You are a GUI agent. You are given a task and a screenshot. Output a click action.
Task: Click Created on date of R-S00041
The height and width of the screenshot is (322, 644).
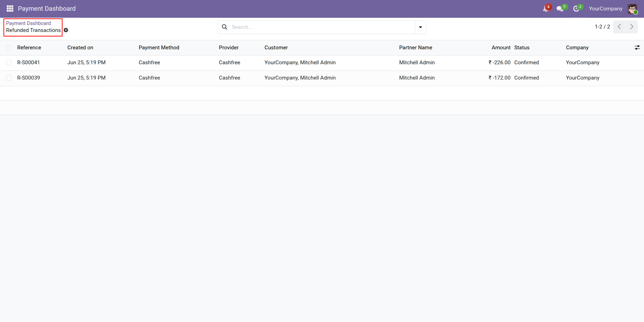pyautogui.click(x=86, y=63)
